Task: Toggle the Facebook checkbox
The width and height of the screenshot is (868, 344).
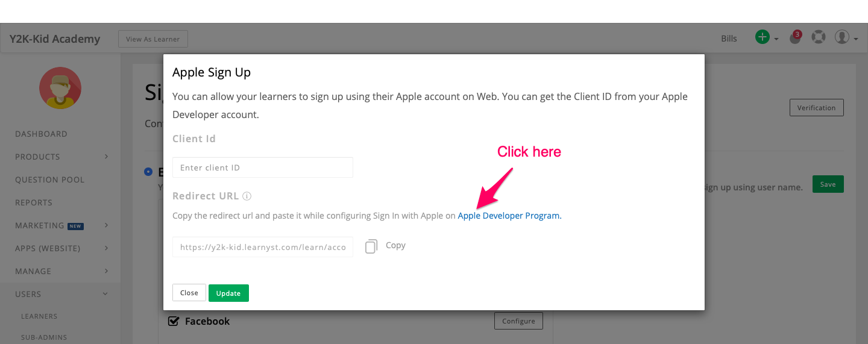Action: (x=174, y=321)
